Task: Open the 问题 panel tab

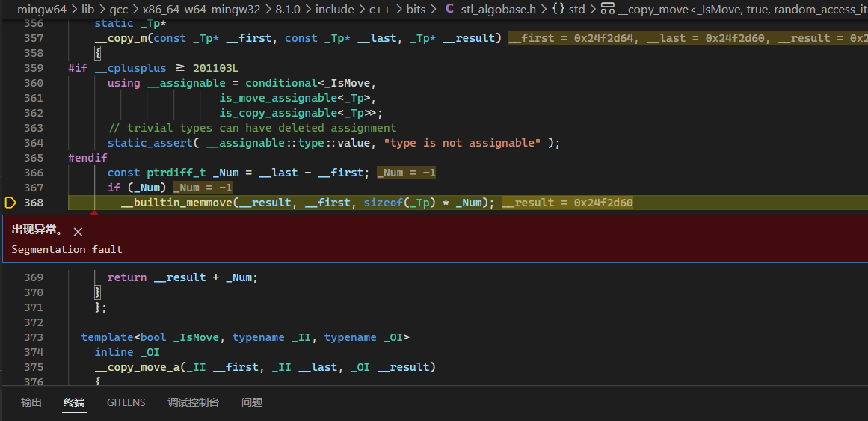Action: [252, 403]
